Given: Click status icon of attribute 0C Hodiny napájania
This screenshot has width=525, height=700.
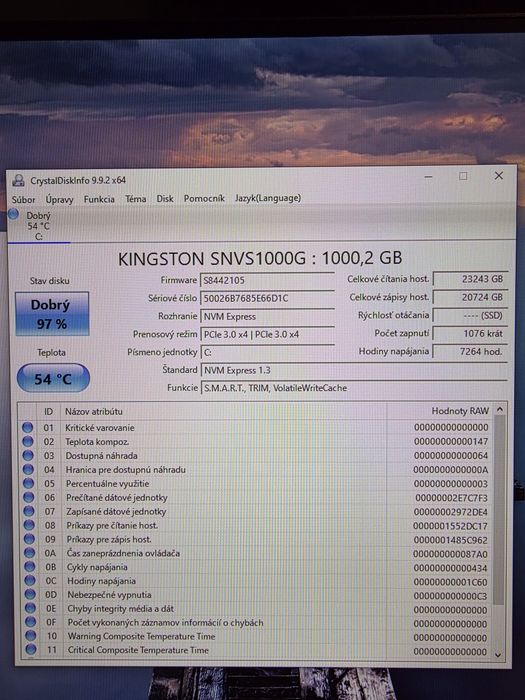Looking at the screenshot, I should point(30,580).
